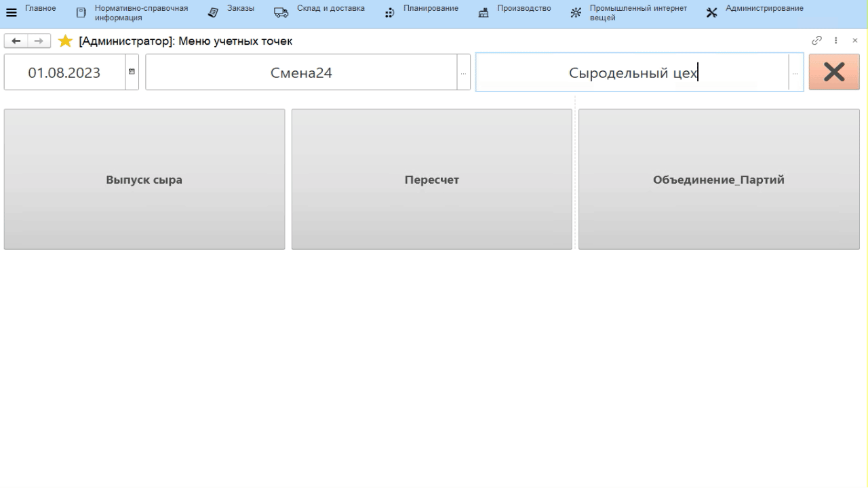Open the Производство menu section
The image size is (868, 488).
(515, 12)
